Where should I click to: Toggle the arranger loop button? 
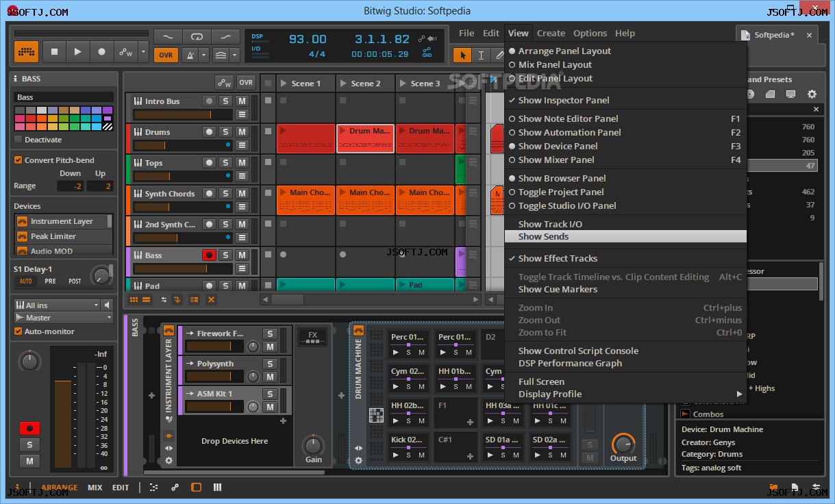click(197, 36)
